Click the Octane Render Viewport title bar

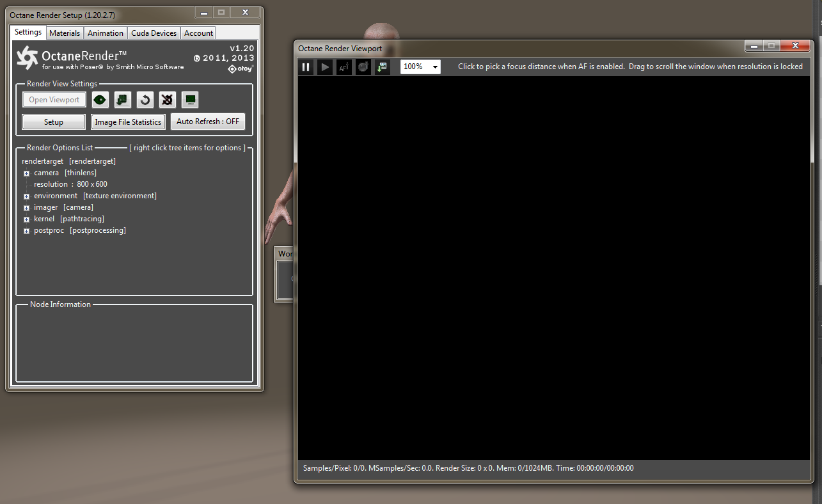(x=518, y=48)
